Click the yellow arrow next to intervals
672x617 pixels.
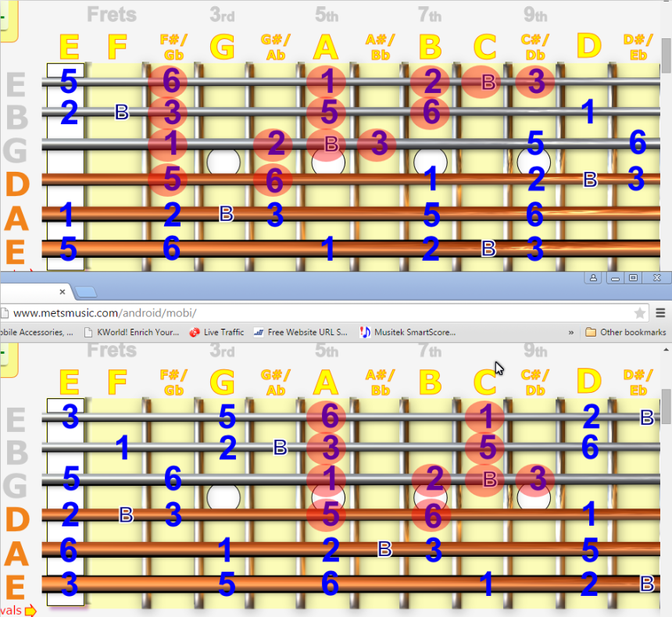pyautogui.click(x=30, y=610)
